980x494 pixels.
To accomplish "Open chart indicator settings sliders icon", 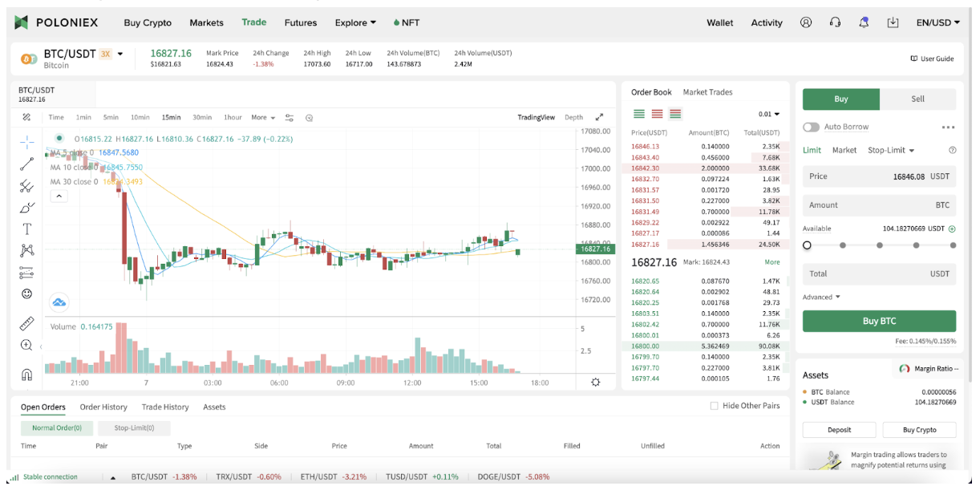I will click(290, 117).
